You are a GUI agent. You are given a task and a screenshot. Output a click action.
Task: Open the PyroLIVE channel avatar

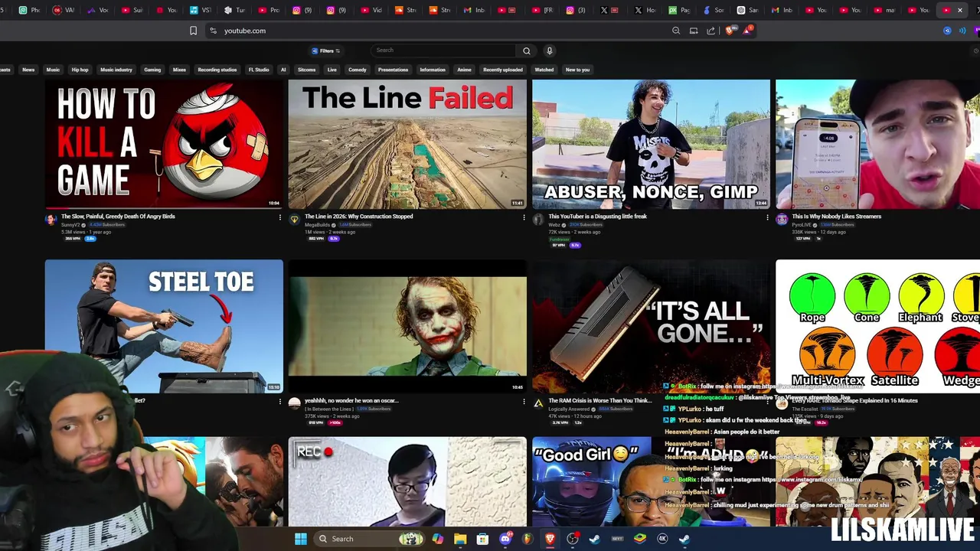tap(782, 220)
